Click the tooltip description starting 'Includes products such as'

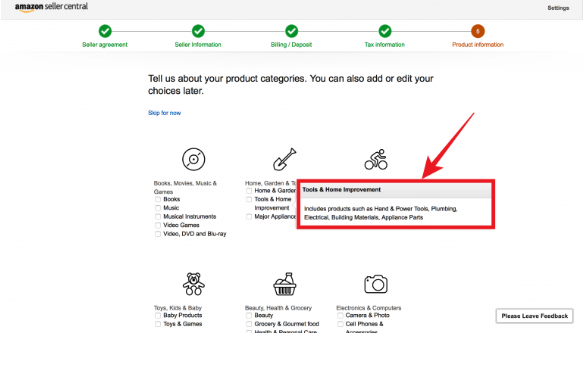(380, 213)
